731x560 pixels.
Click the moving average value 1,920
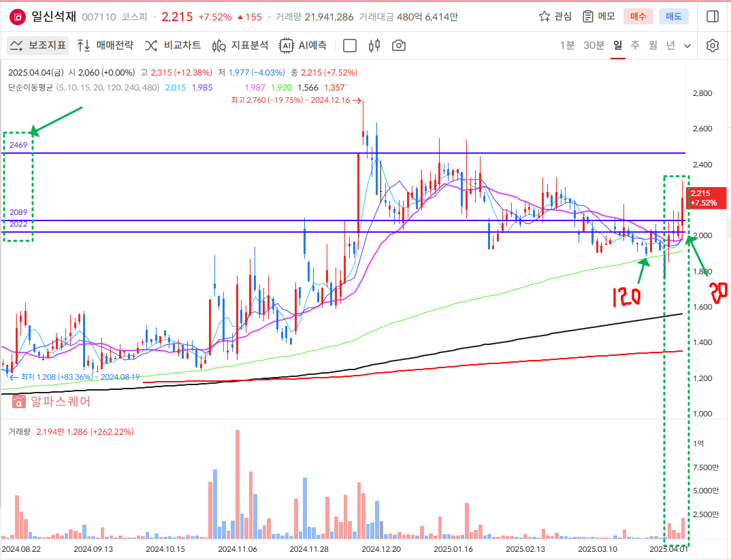[282, 88]
